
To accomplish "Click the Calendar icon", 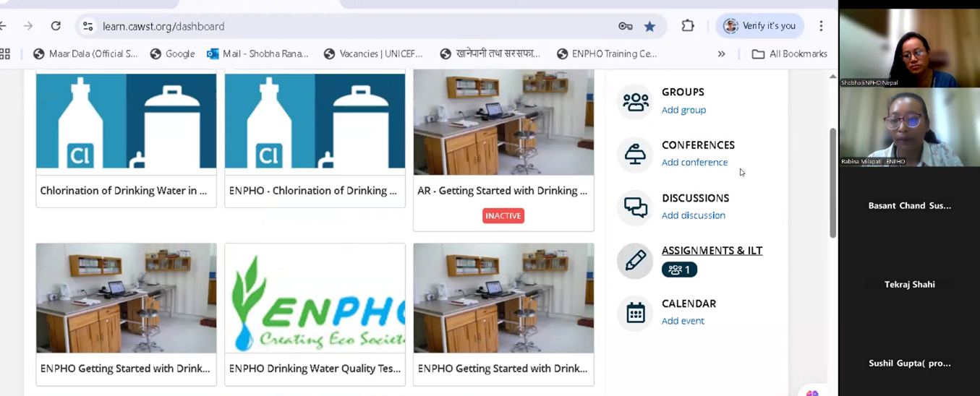I will 635,313.
